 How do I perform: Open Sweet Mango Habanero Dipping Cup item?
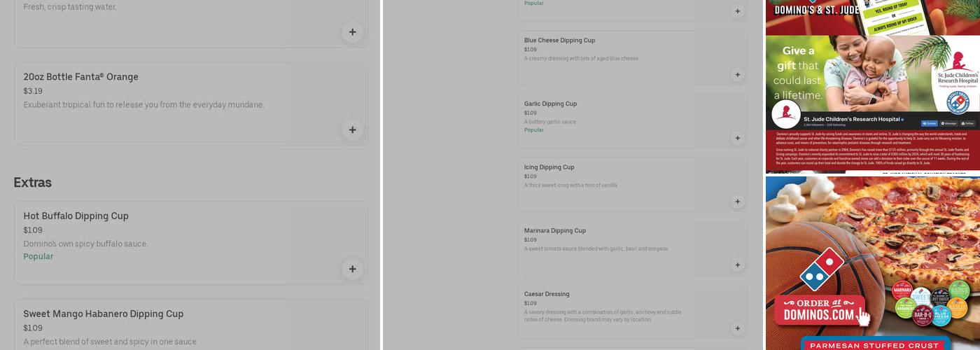(x=103, y=314)
